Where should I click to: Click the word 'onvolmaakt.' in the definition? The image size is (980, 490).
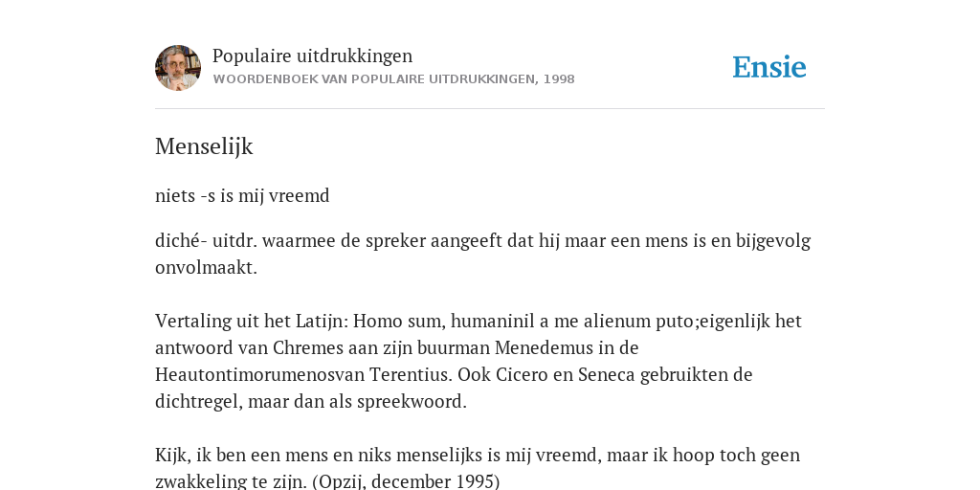pos(207,268)
